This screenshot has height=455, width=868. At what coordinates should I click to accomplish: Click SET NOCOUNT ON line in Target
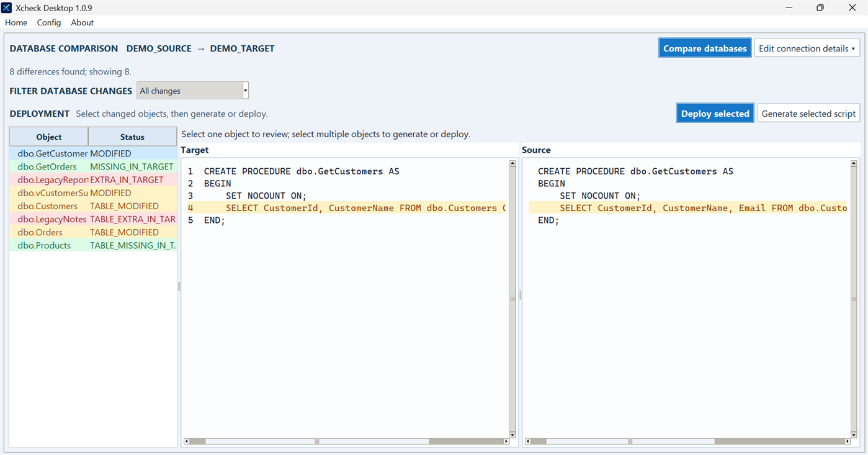[266, 196]
